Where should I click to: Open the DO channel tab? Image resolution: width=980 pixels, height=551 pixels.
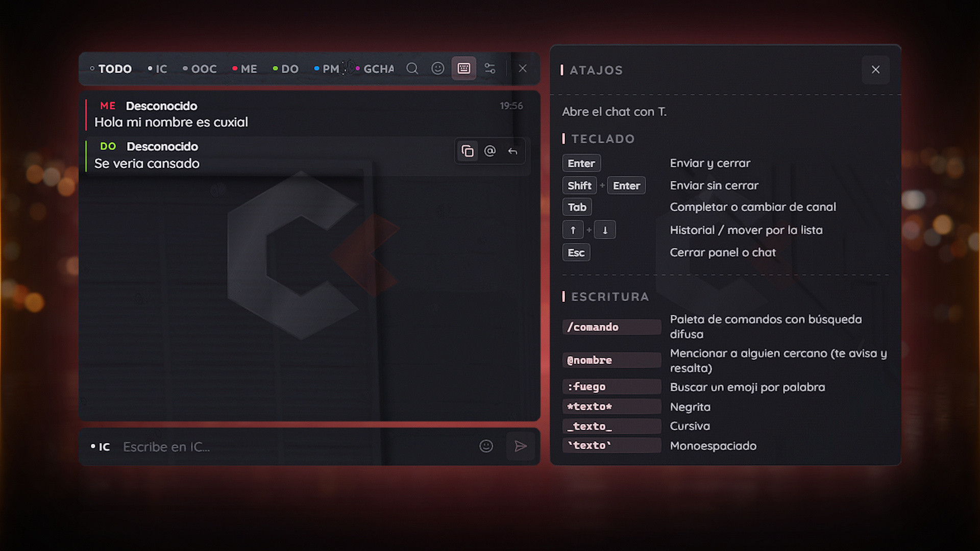(x=286, y=69)
